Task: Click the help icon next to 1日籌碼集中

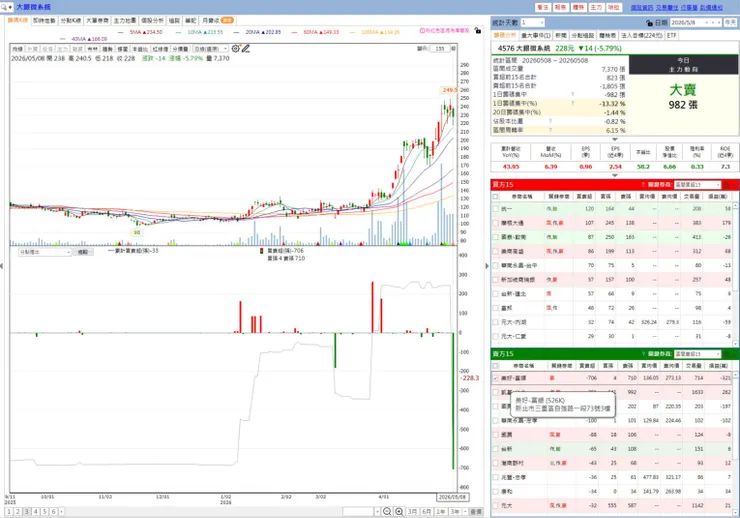Action: [572, 94]
